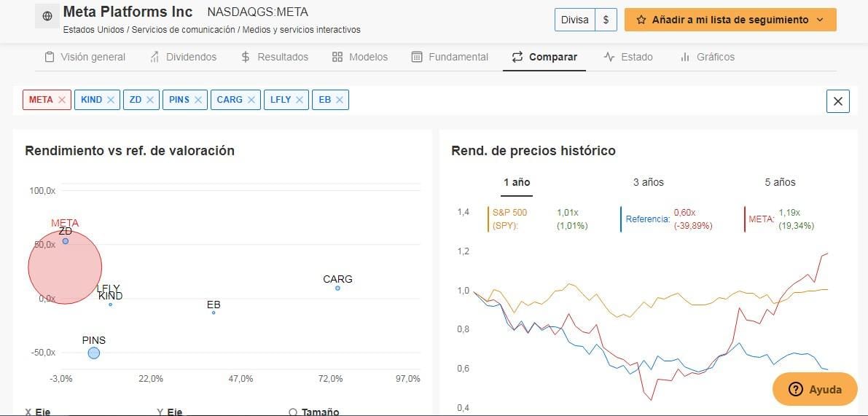Click the dollar sign currency box
868x416 pixels.
(606, 20)
